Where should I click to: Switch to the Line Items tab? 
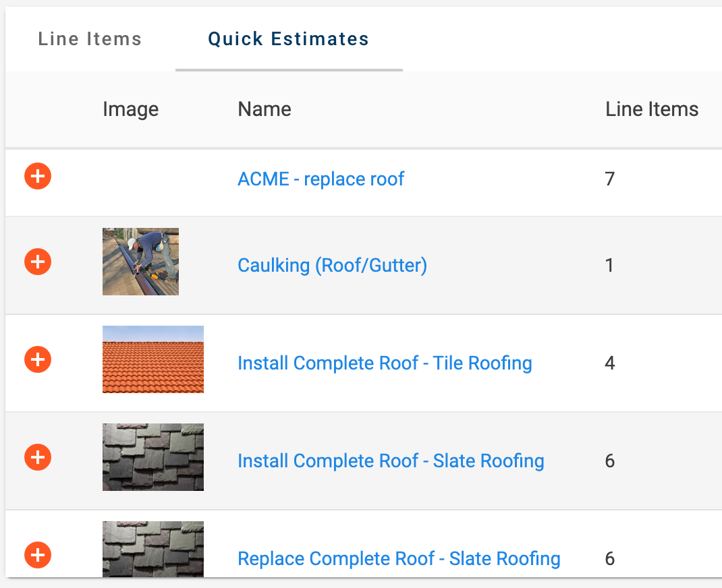[x=90, y=39]
